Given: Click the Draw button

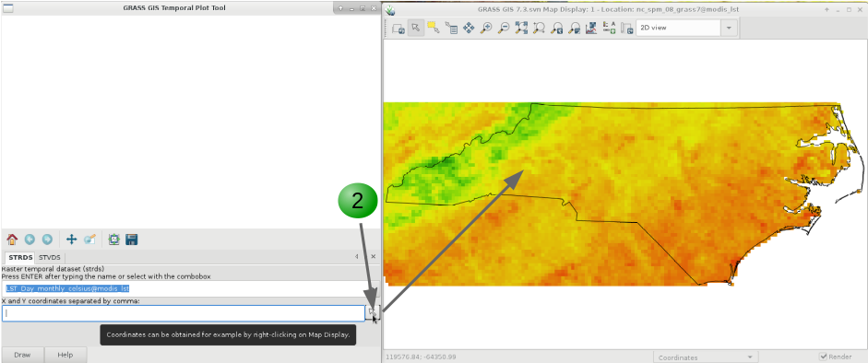Looking at the screenshot, I should (x=22, y=355).
